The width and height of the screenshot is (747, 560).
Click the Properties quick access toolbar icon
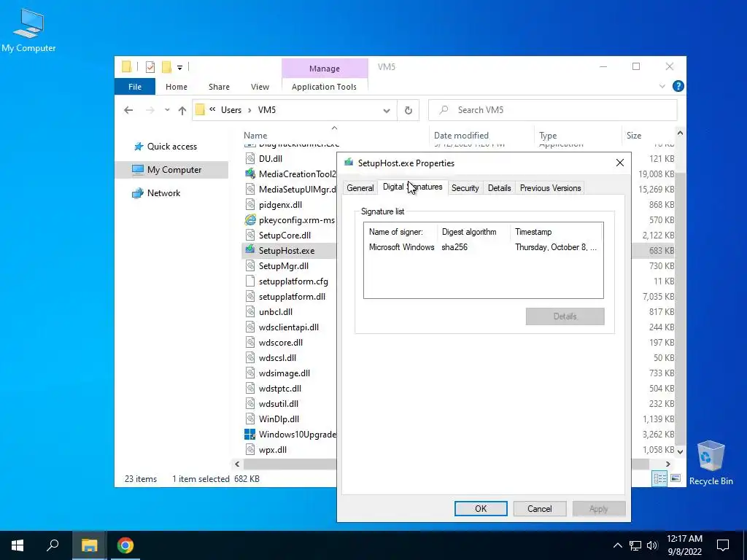(150, 67)
